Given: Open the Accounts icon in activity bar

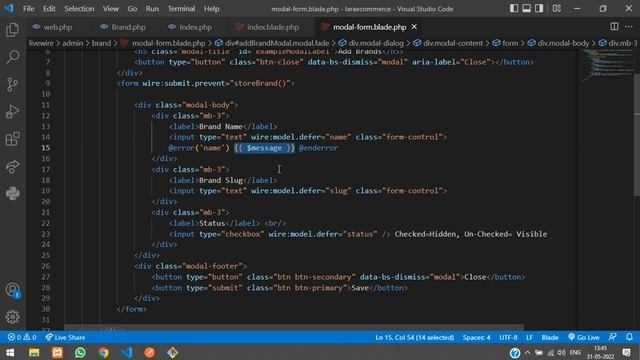Looking at the screenshot, I should (13, 290).
